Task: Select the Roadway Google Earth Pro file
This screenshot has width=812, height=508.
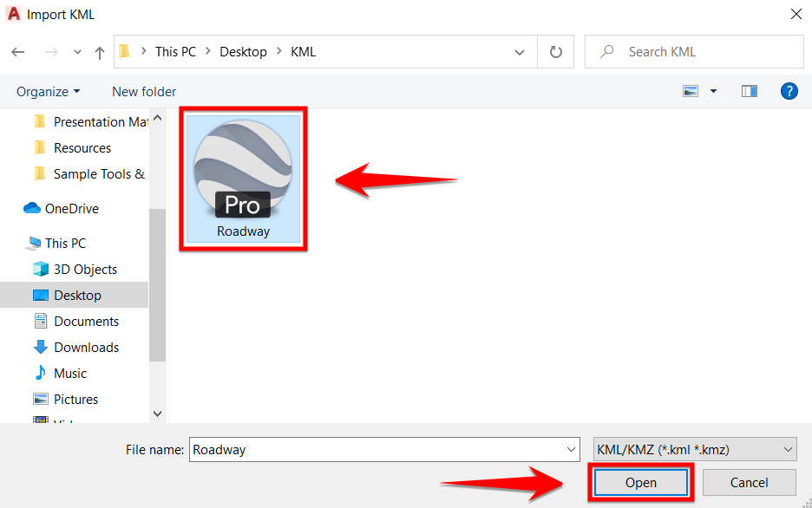Action: [x=243, y=178]
